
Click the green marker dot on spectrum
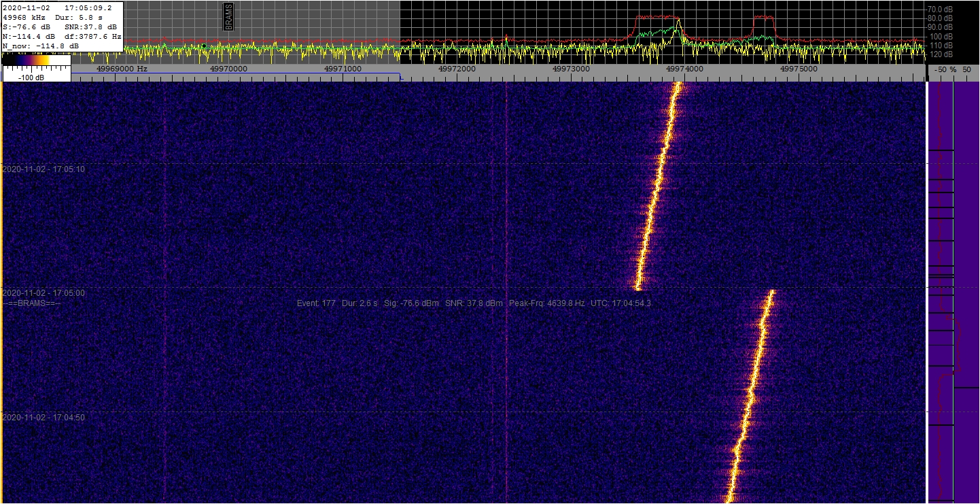click(203, 46)
